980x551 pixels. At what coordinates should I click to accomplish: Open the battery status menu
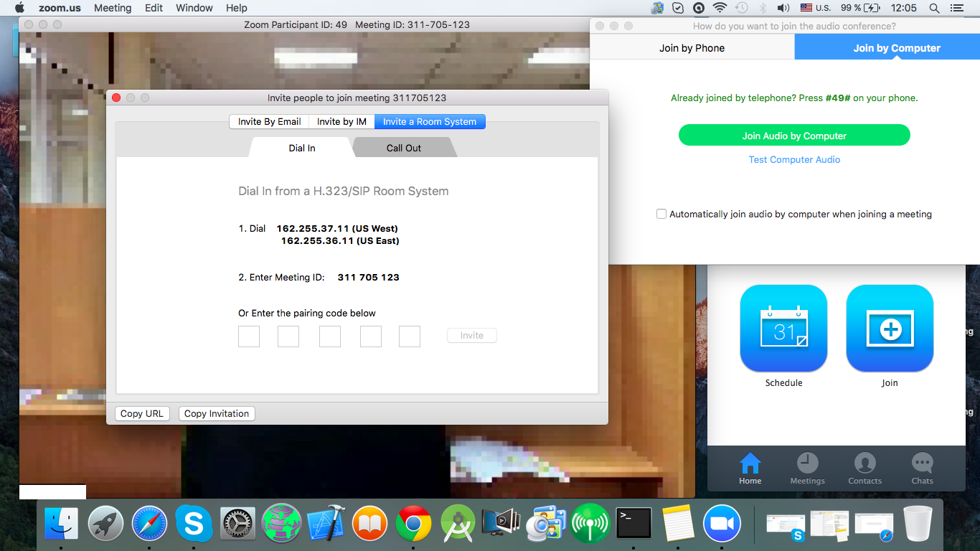tap(860, 8)
